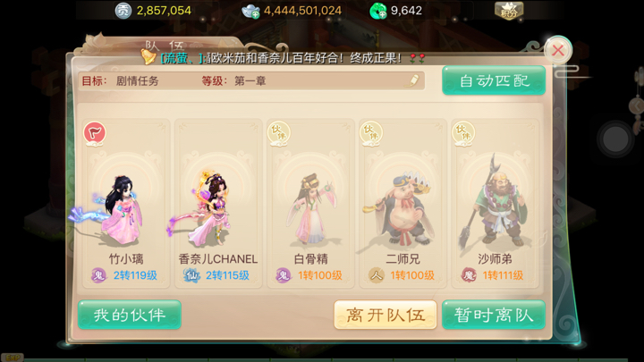Close the team panel with the red X
The width and height of the screenshot is (644, 362).
[558, 50]
